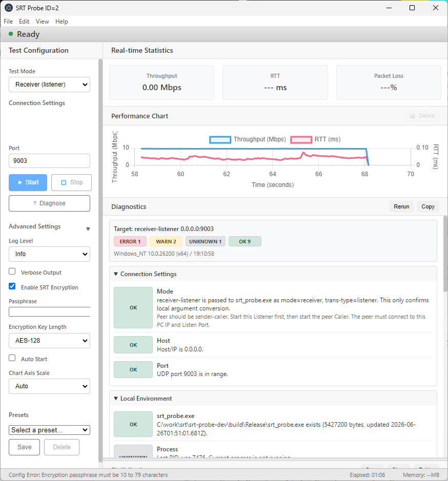This screenshot has width=448, height=481.
Task: Click the Elapsed: 01:08 status text
Action: tap(367, 475)
